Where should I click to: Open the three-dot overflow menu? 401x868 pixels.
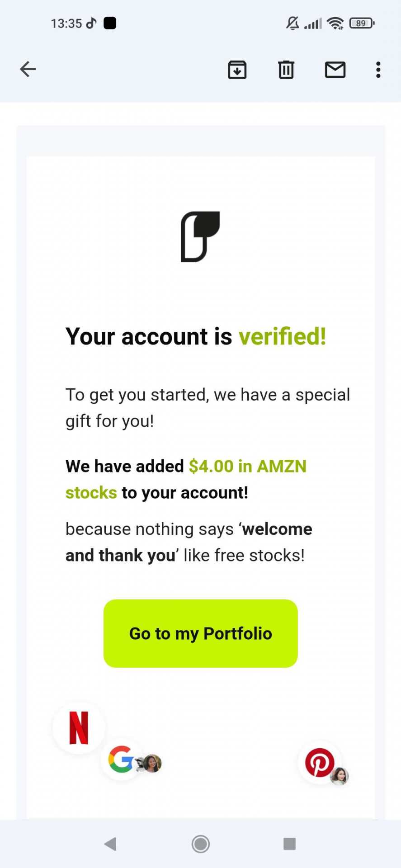(x=378, y=70)
